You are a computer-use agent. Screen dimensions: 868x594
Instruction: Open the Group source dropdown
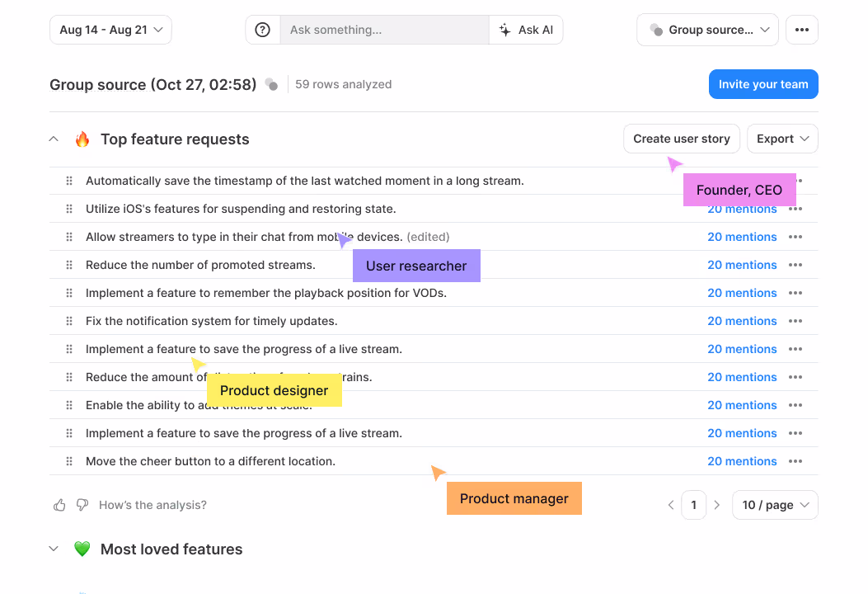(707, 30)
